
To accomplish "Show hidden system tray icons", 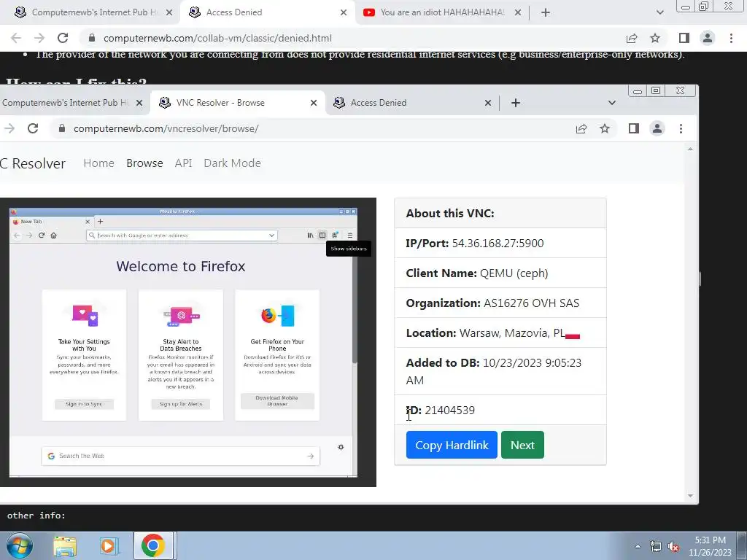I will tap(638, 546).
